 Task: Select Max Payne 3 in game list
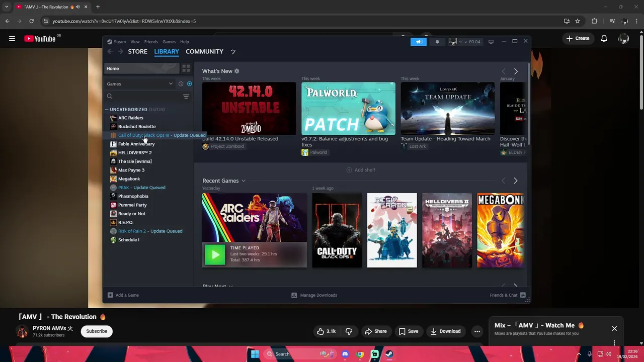pyautogui.click(x=131, y=170)
